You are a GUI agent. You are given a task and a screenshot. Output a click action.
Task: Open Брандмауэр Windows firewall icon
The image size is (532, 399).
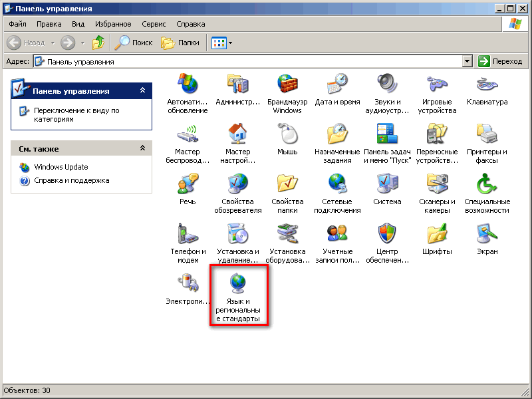[287, 85]
